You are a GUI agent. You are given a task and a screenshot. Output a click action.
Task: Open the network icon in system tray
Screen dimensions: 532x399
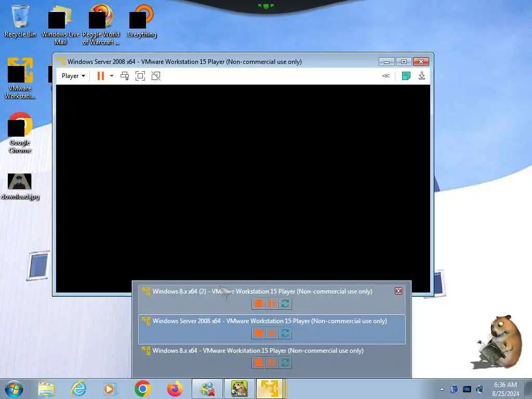click(x=480, y=390)
